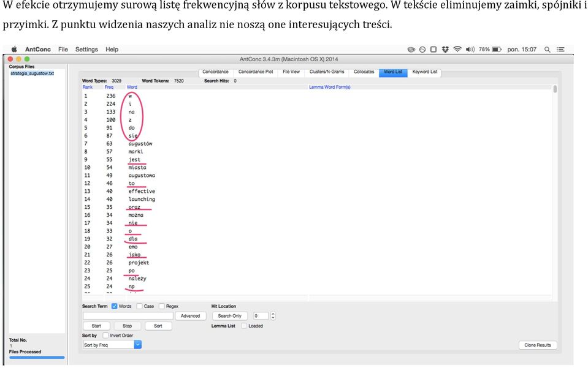Image resolution: width=588 pixels, height=368 pixels.
Task: Select the word 'marki' in list
Action: point(136,152)
